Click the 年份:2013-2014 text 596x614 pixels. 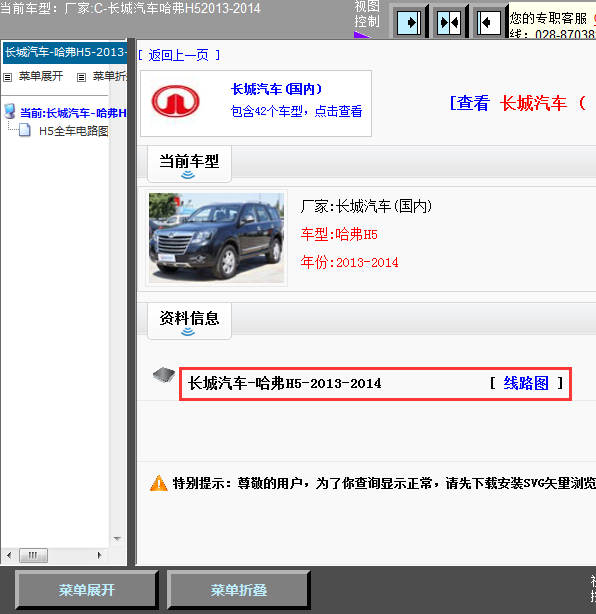point(349,262)
